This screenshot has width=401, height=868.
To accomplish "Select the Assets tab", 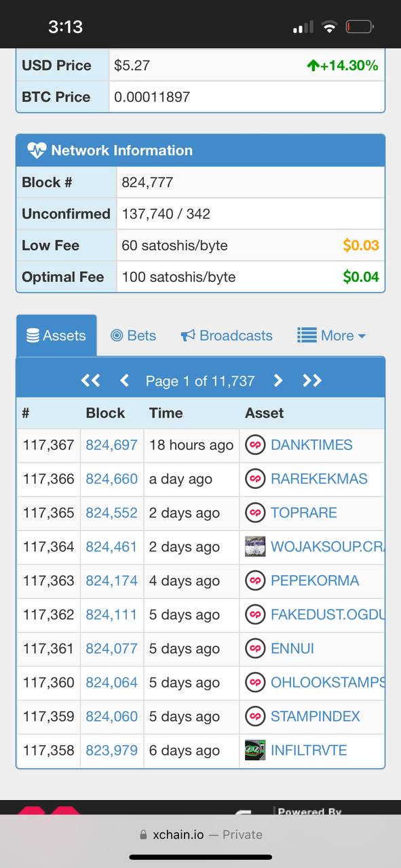I will point(56,336).
